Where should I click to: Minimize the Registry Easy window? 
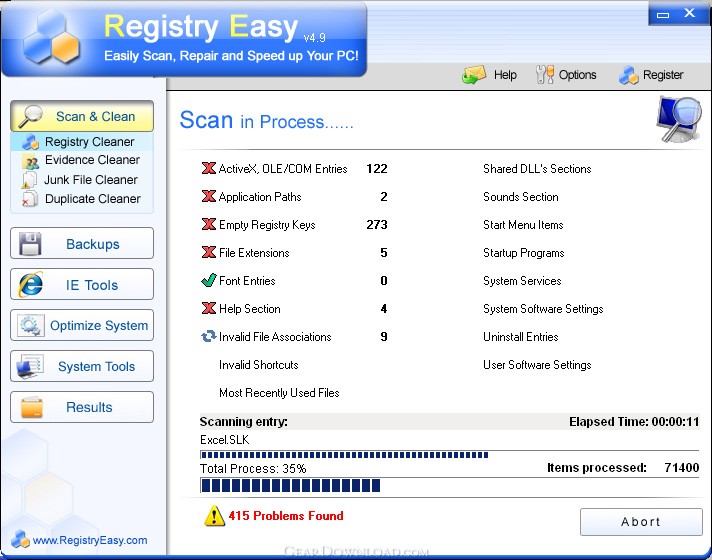(x=663, y=14)
